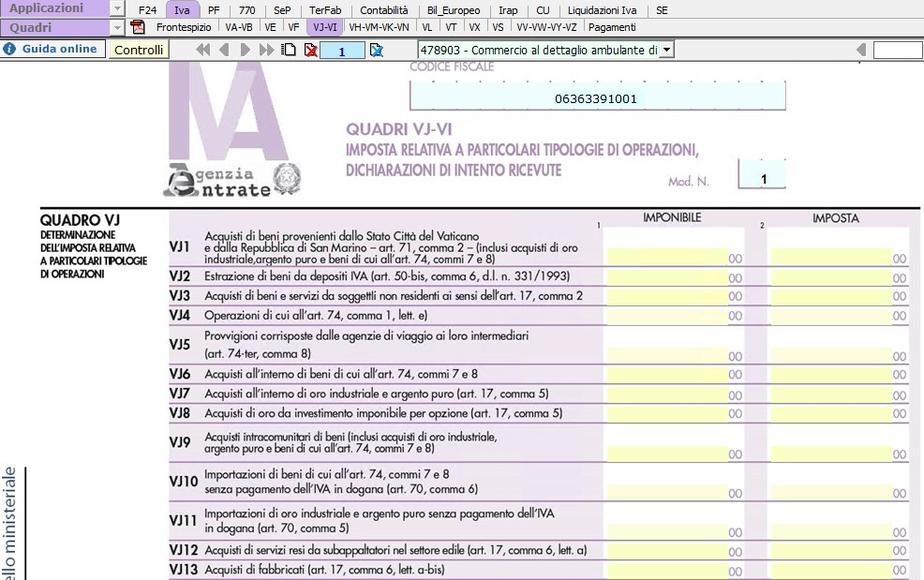Open the Liquidazioni Iva tab

tap(603, 10)
